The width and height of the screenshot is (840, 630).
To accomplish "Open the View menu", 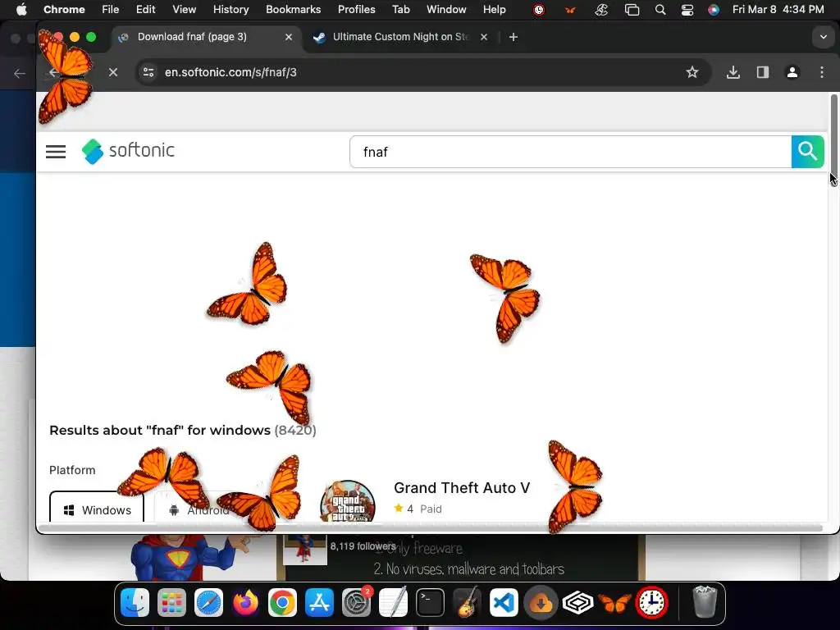I will point(184,9).
